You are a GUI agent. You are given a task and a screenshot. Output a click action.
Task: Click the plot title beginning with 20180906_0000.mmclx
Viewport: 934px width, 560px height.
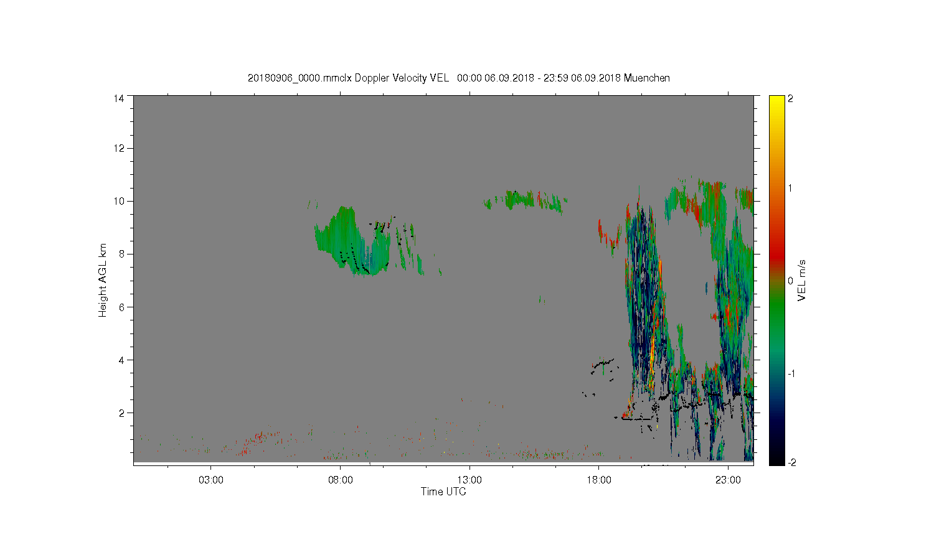coord(459,78)
